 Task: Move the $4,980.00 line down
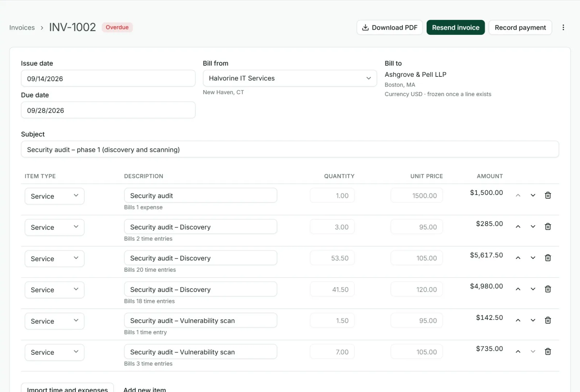click(533, 289)
